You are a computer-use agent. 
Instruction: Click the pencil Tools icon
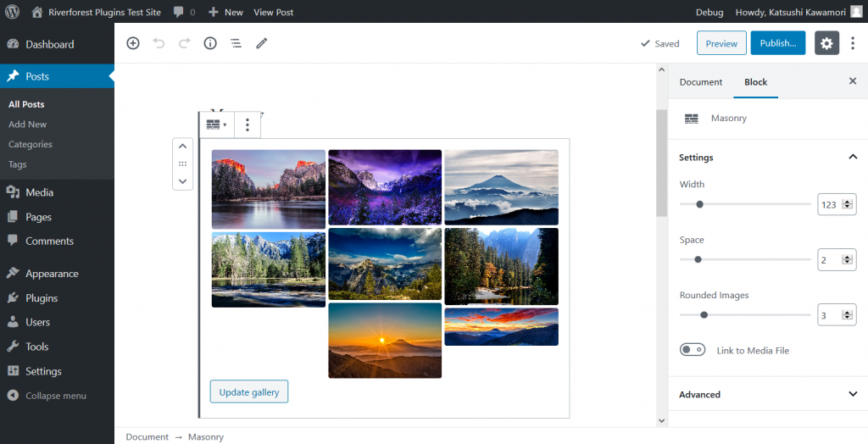click(x=262, y=43)
